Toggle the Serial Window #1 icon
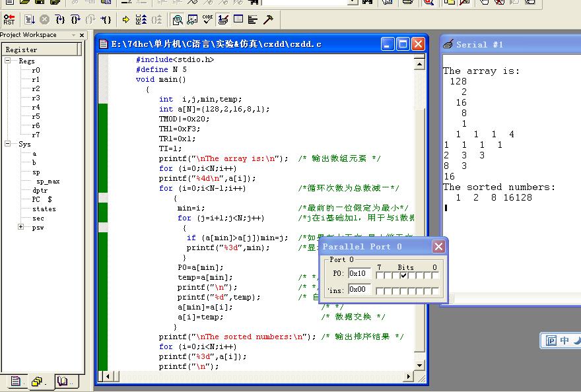581x392 pixels. (x=222, y=20)
